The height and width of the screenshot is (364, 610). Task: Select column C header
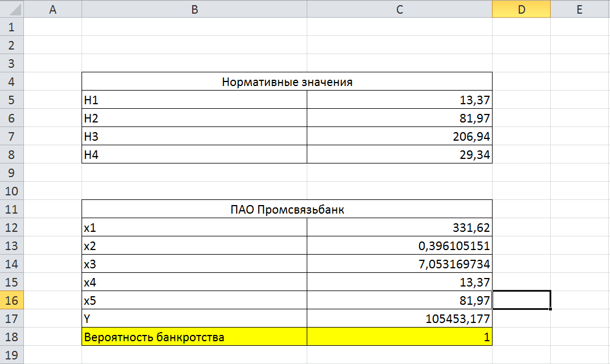tap(400, 9)
